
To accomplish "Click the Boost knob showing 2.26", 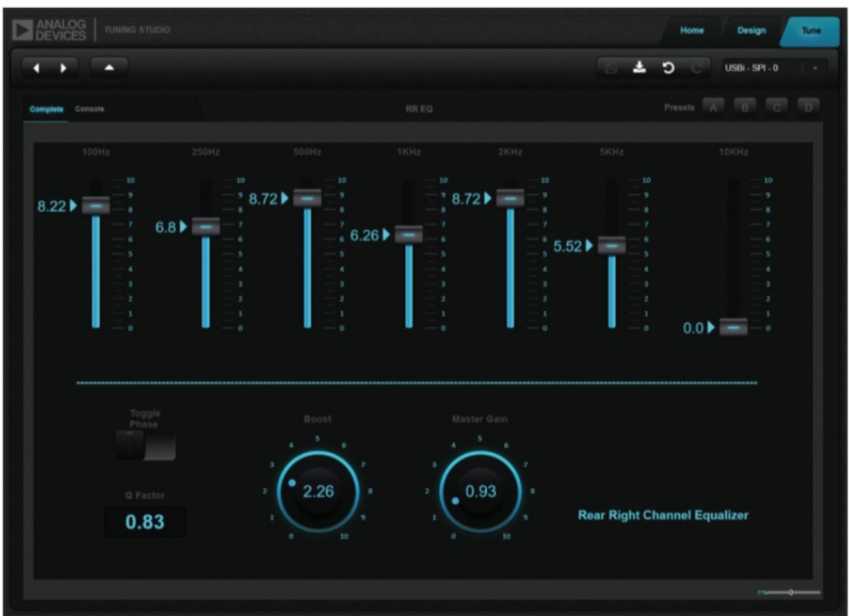I will pyautogui.click(x=318, y=491).
